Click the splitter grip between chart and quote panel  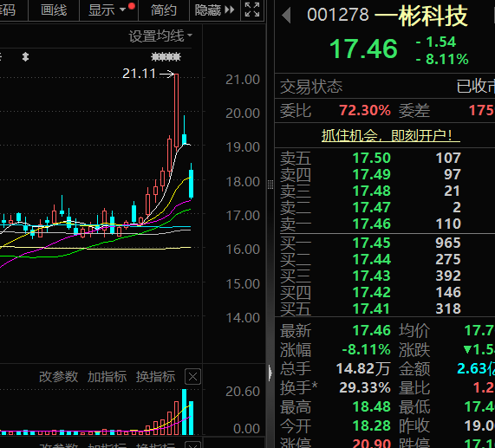(270, 185)
